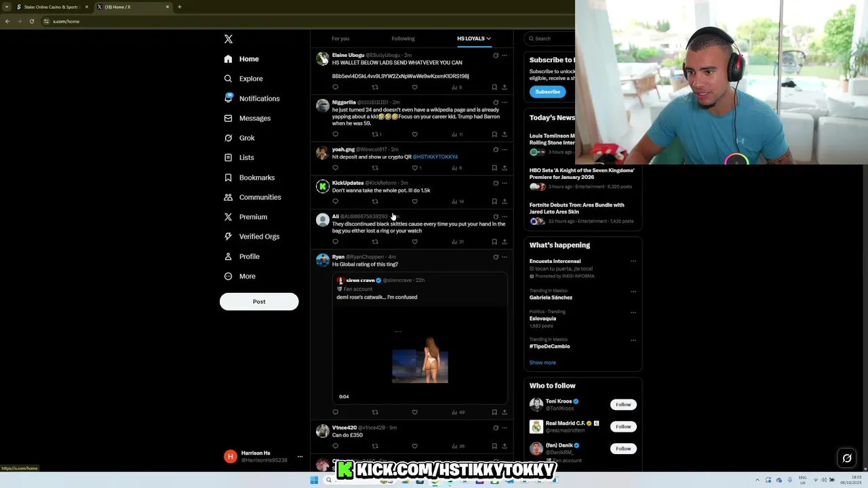This screenshot has width=868, height=488.
Task: Like Niggorilla's post about Trump
Action: click(414, 134)
